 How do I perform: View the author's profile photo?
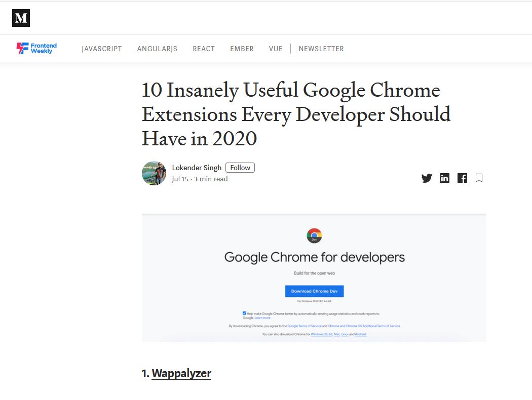coord(154,173)
